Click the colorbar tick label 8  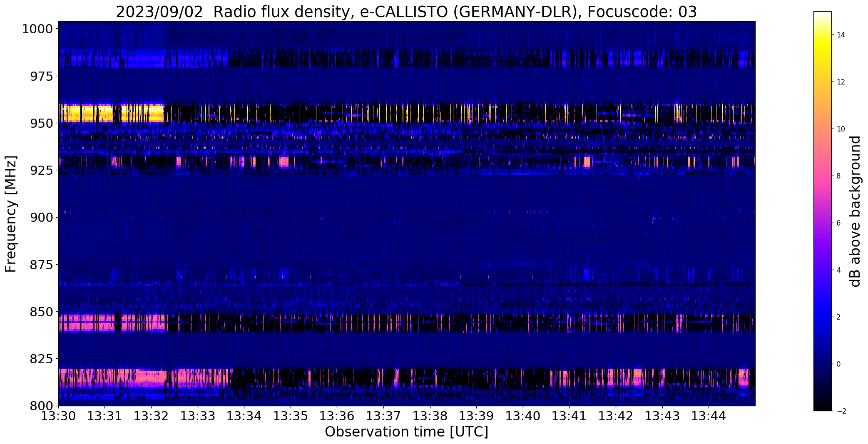point(839,176)
